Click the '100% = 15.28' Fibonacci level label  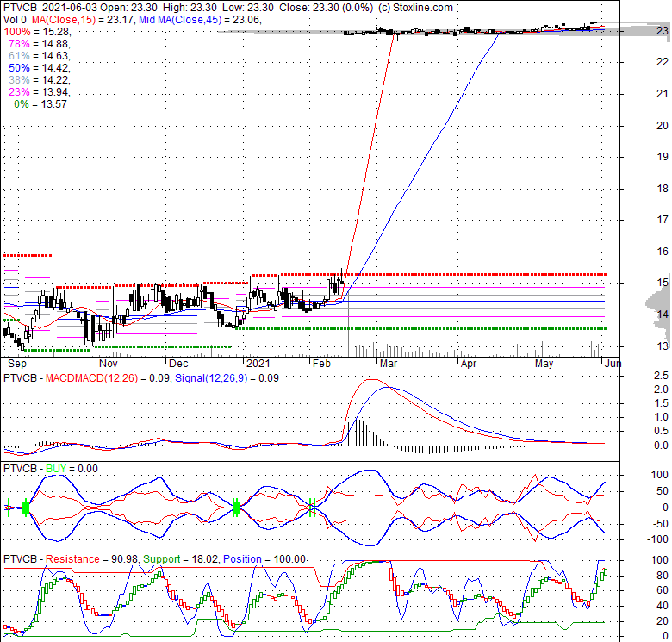point(36,32)
